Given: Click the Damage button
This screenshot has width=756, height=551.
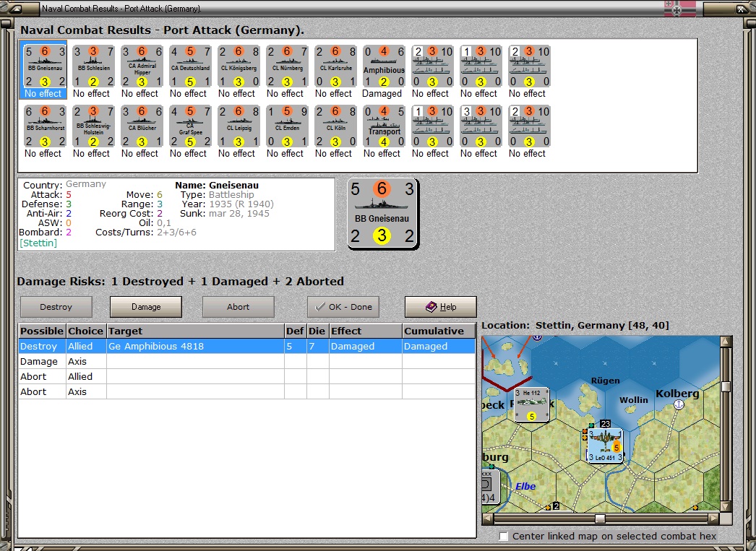Looking at the screenshot, I should pos(146,307).
